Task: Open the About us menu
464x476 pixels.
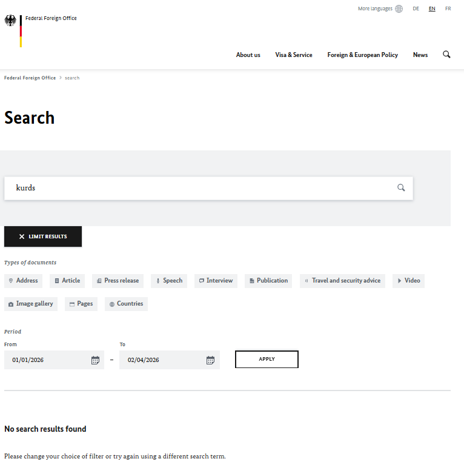Action: click(x=248, y=55)
